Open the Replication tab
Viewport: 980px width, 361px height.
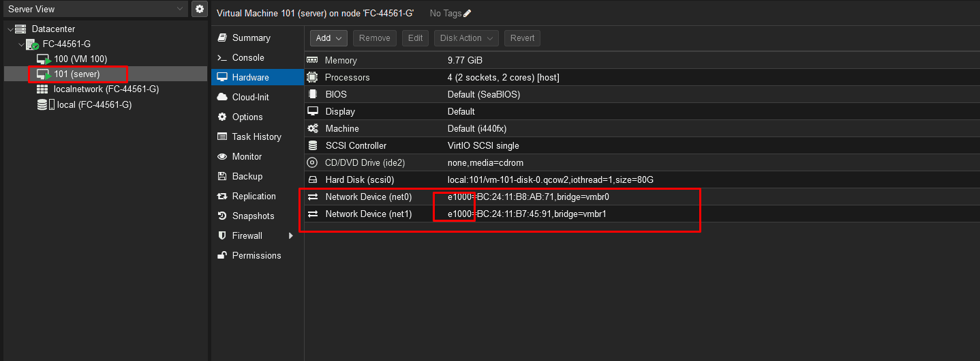pyautogui.click(x=258, y=196)
